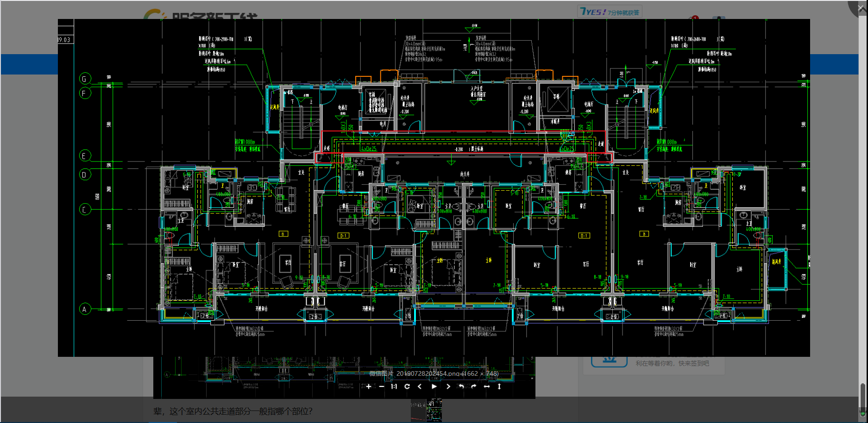Click the file name 微信图片_20190728202454.png

click(415, 373)
